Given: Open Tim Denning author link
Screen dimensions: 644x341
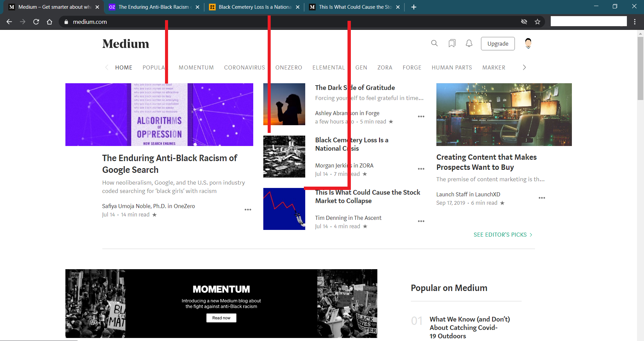Looking at the screenshot, I should point(331,218).
